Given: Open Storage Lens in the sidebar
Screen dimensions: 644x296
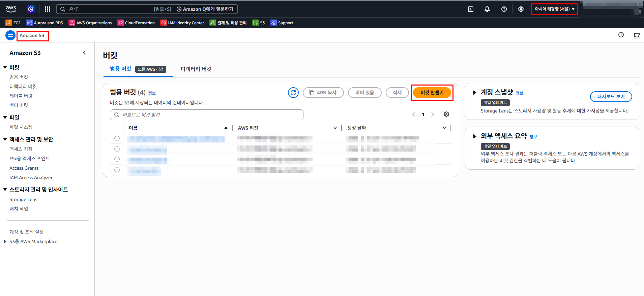Looking at the screenshot, I should tap(23, 199).
